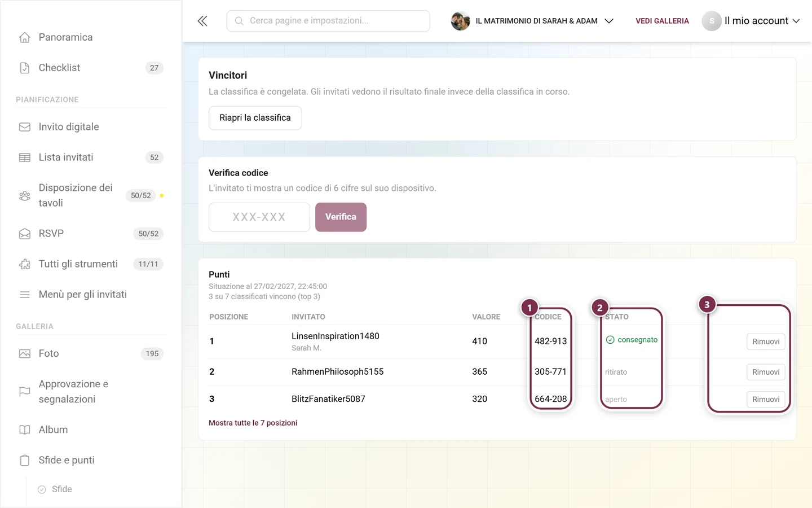Open Checklist document icon
This screenshot has width=812, height=508.
coord(25,68)
